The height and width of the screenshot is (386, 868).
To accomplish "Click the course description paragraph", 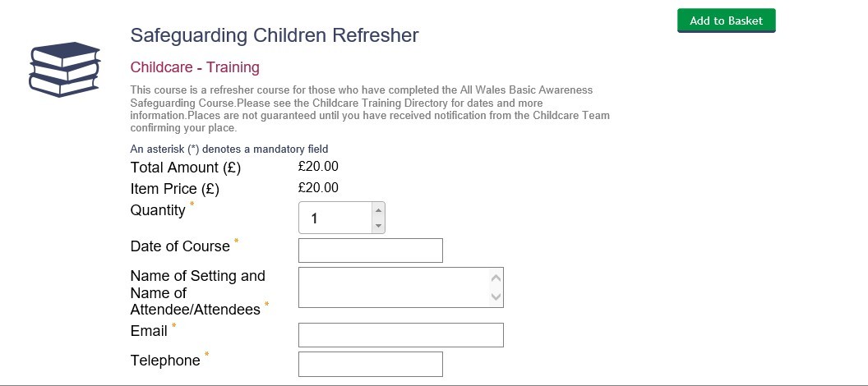I will coord(370,108).
